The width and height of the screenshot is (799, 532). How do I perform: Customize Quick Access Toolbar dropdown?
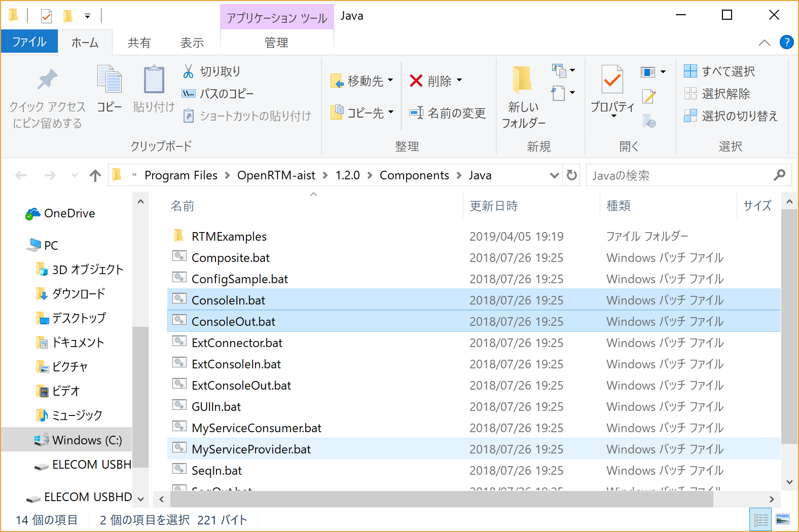coord(87,16)
